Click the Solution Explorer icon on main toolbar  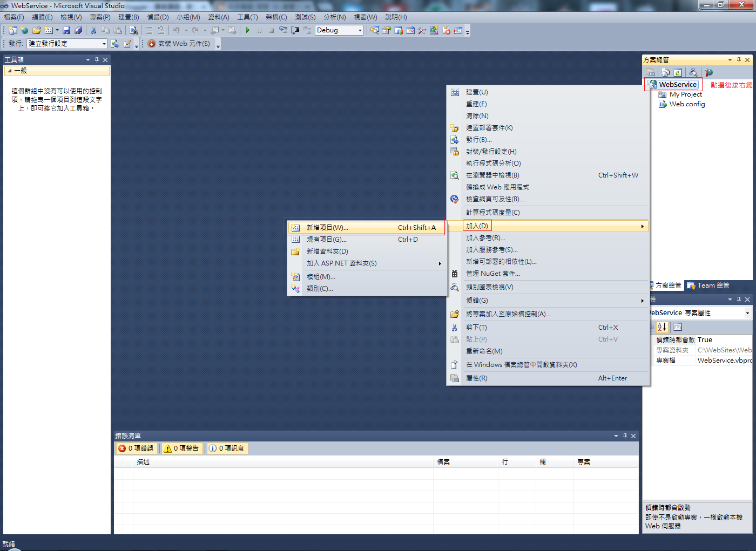coord(374,30)
